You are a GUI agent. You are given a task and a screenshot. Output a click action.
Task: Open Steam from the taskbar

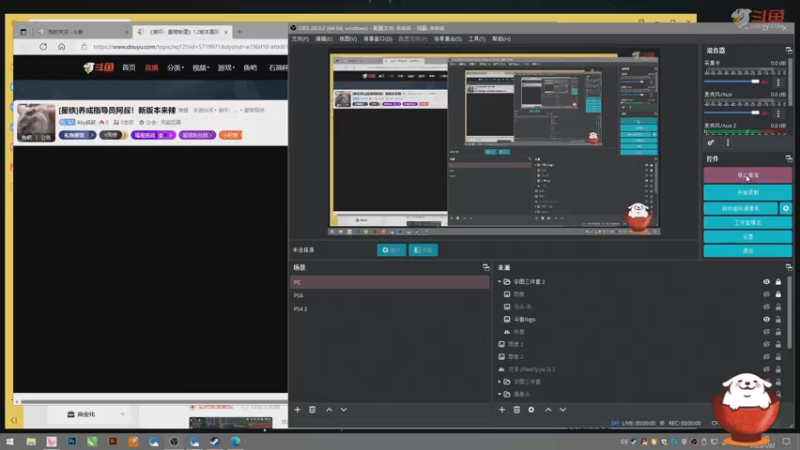(x=215, y=441)
